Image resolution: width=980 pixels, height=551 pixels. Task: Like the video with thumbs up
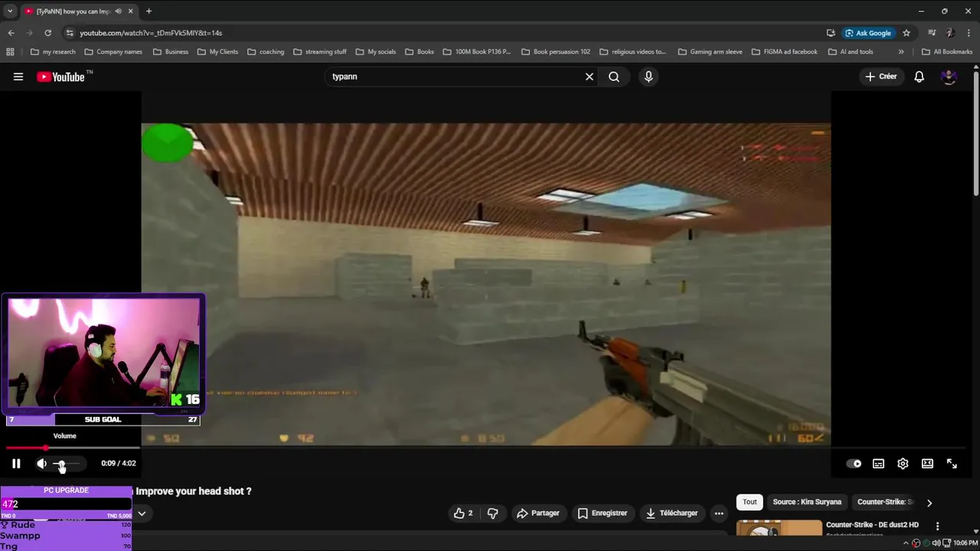pyautogui.click(x=463, y=513)
